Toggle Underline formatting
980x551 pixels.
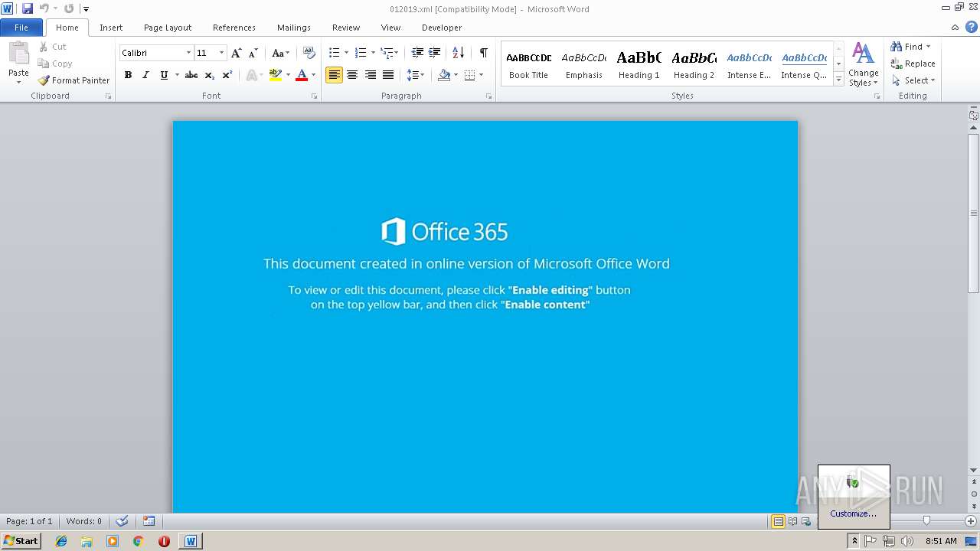(x=163, y=75)
